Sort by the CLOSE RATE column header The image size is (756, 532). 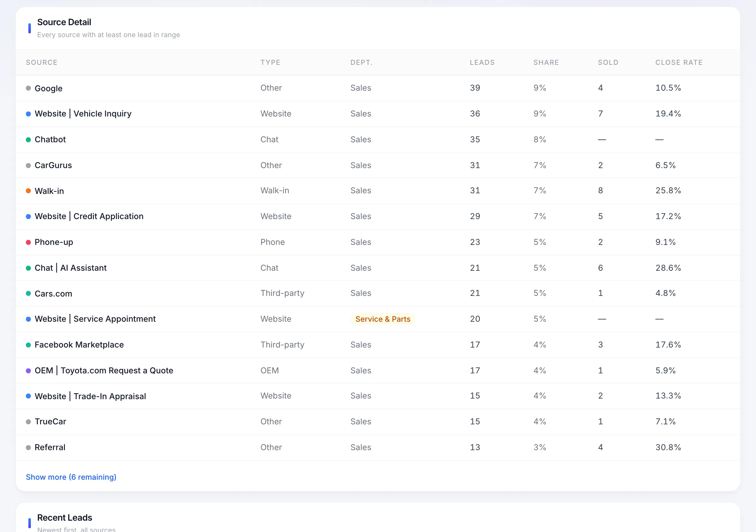pyautogui.click(x=679, y=63)
